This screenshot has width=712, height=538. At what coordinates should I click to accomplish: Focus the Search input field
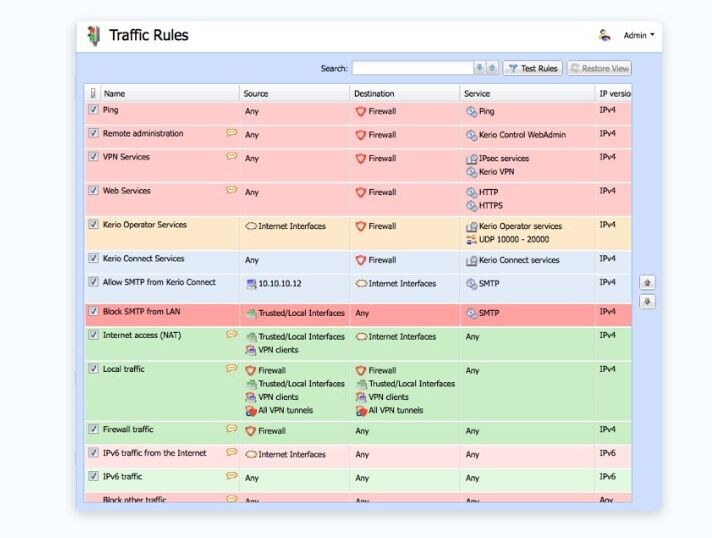[x=411, y=68]
